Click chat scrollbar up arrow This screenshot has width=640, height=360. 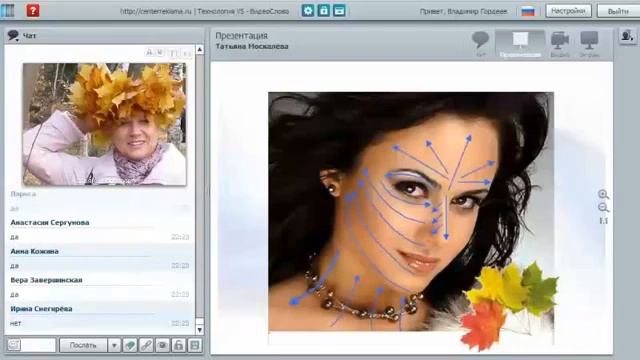(200, 50)
